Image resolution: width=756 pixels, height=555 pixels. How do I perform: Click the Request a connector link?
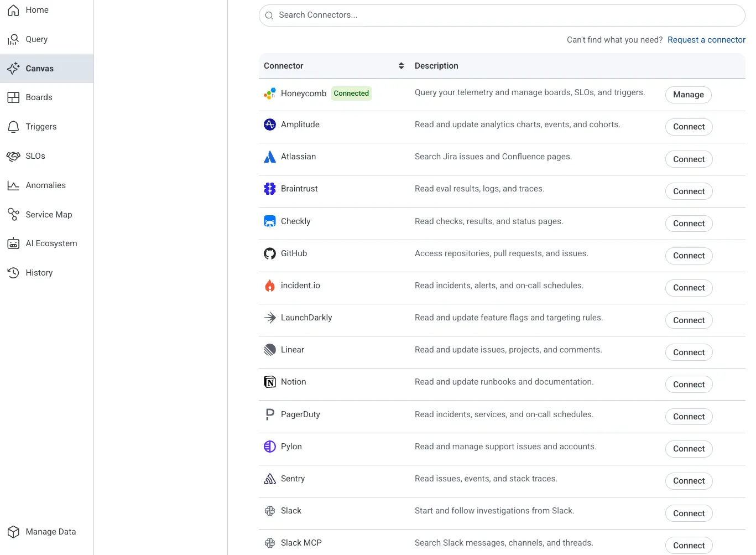click(706, 40)
